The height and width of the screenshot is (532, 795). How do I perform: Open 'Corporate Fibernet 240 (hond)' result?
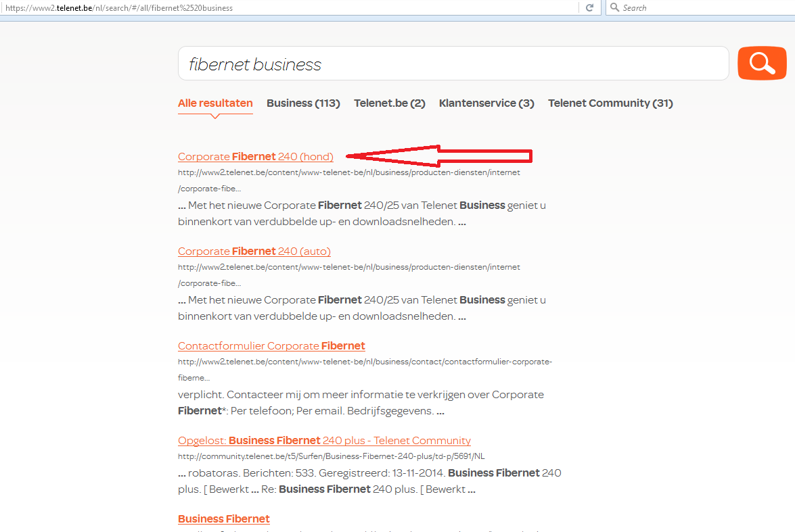coord(255,157)
